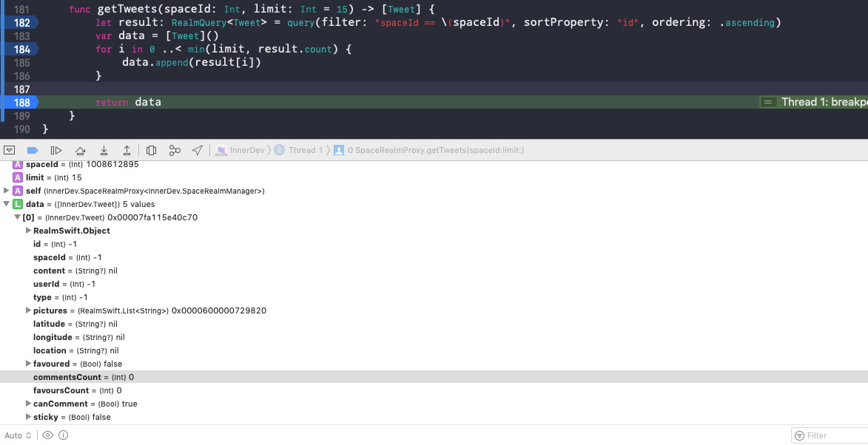Step over the current line
Screen dimensions: 868x445
tap(80, 150)
